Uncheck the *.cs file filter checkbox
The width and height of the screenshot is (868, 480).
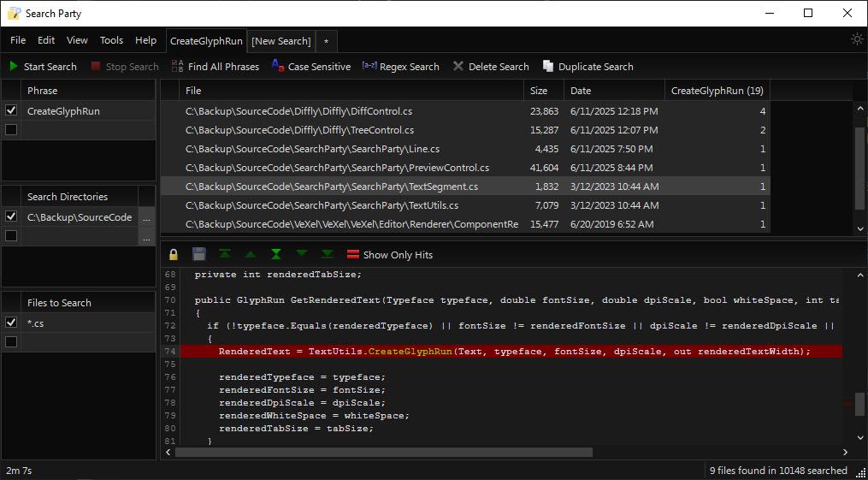coord(11,323)
